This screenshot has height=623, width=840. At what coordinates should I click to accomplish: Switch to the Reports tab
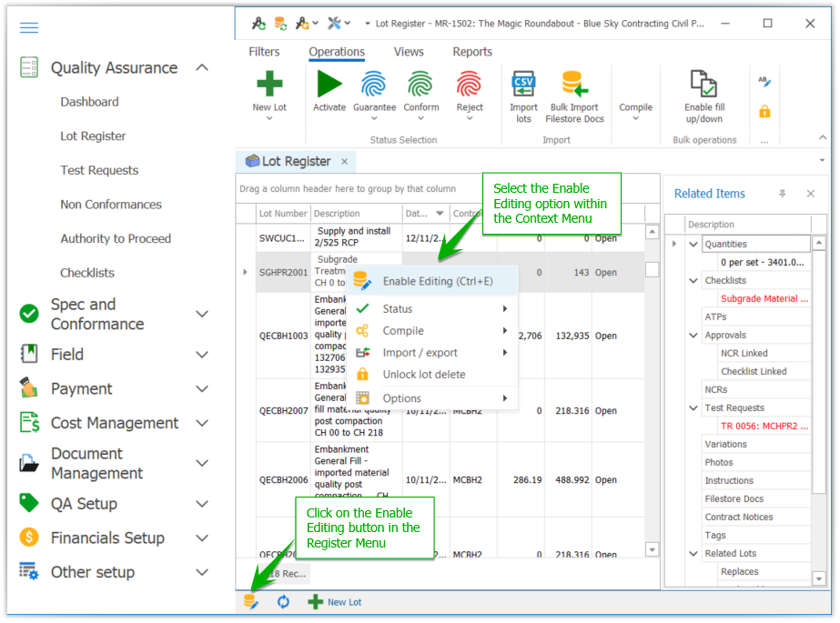(x=471, y=52)
